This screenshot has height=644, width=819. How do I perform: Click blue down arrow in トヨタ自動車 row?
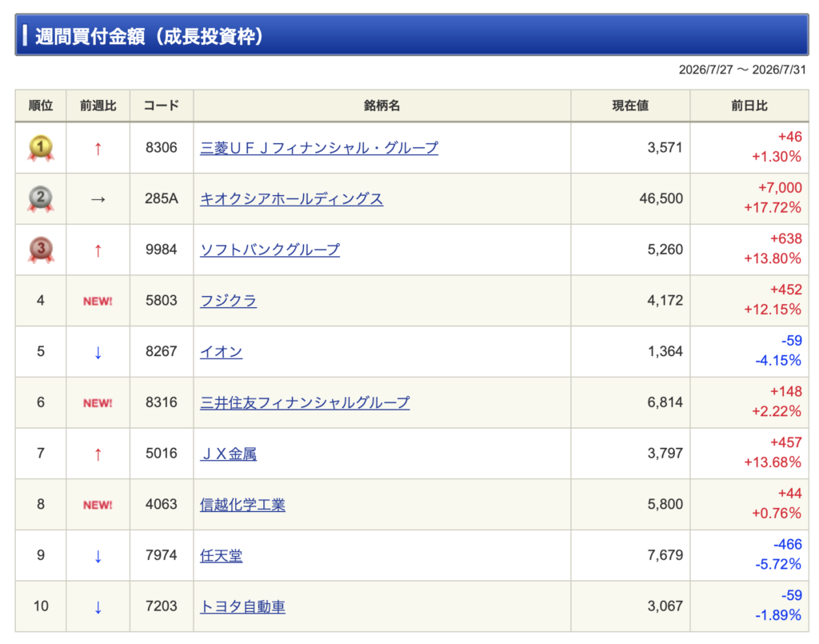98,607
